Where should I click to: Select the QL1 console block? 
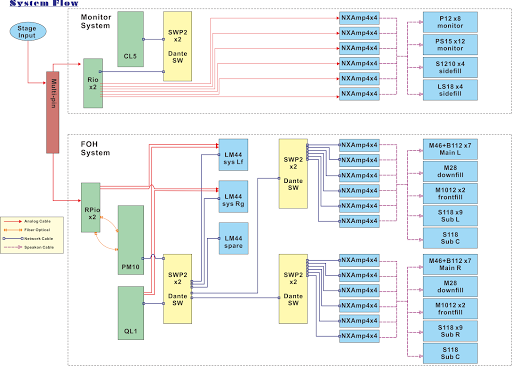(x=131, y=313)
